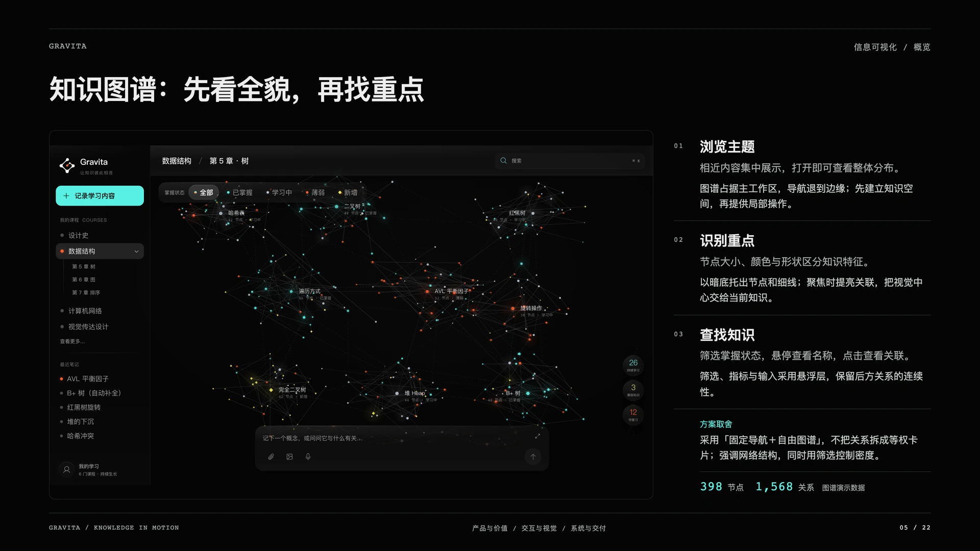Click the 查看更多... link
The width and height of the screenshot is (980, 551).
[x=72, y=341]
